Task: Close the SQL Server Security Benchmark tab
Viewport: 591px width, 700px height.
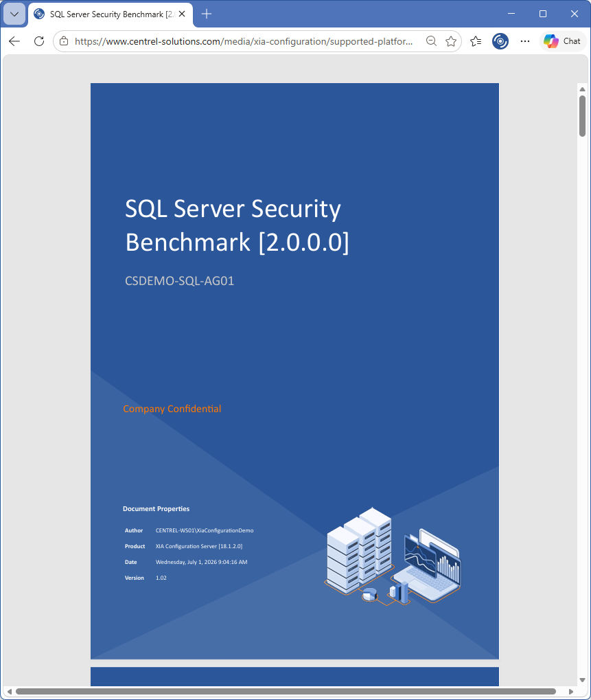Action: coord(182,14)
